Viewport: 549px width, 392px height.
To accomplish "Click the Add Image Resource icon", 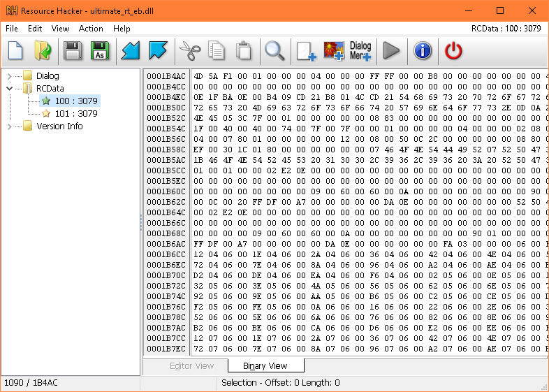I will pyautogui.click(x=333, y=50).
